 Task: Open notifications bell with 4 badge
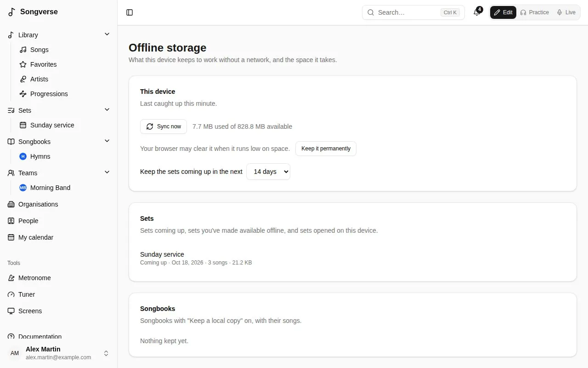pos(477,12)
